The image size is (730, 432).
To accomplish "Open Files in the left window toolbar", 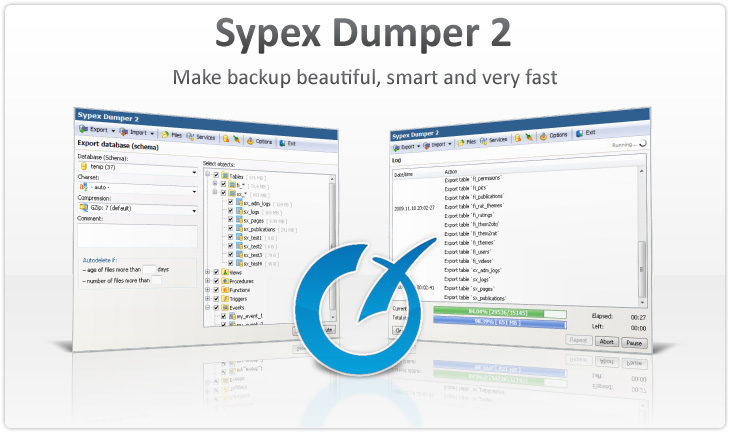I will (172, 135).
